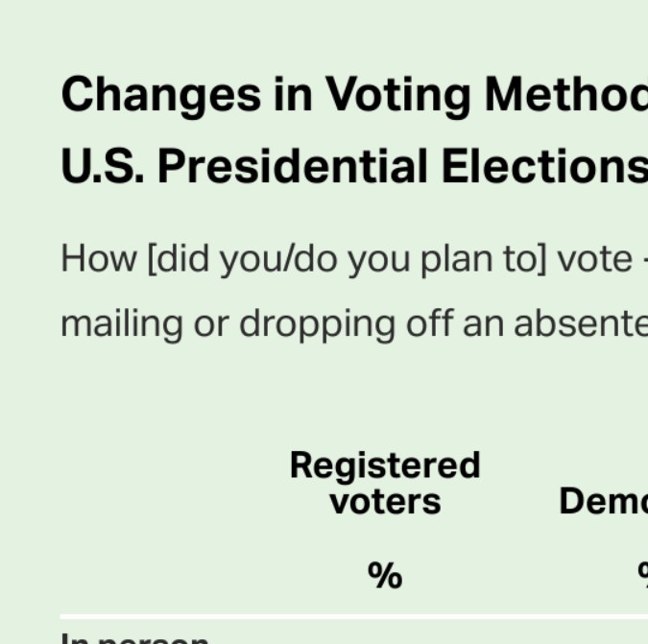This screenshot has height=644, width=648.
Task: Click the white divider line below the headers
Action: (353, 616)
